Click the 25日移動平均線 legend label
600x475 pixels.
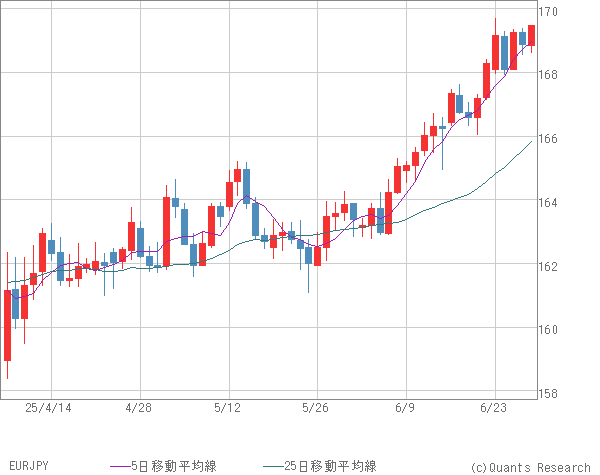pos(330,466)
